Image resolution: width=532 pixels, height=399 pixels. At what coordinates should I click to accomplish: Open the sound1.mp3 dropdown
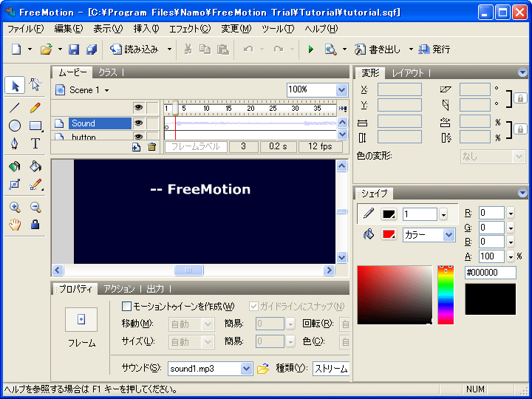pos(246,369)
